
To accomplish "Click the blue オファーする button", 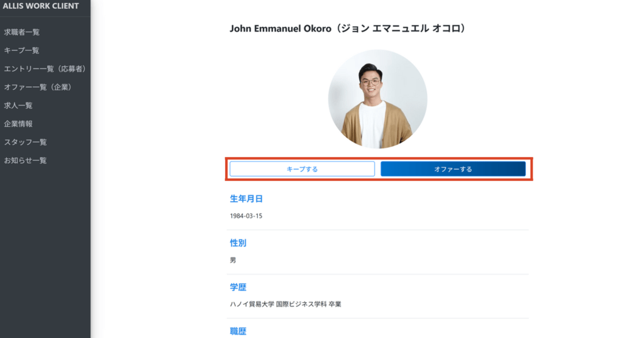I will (453, 169).
